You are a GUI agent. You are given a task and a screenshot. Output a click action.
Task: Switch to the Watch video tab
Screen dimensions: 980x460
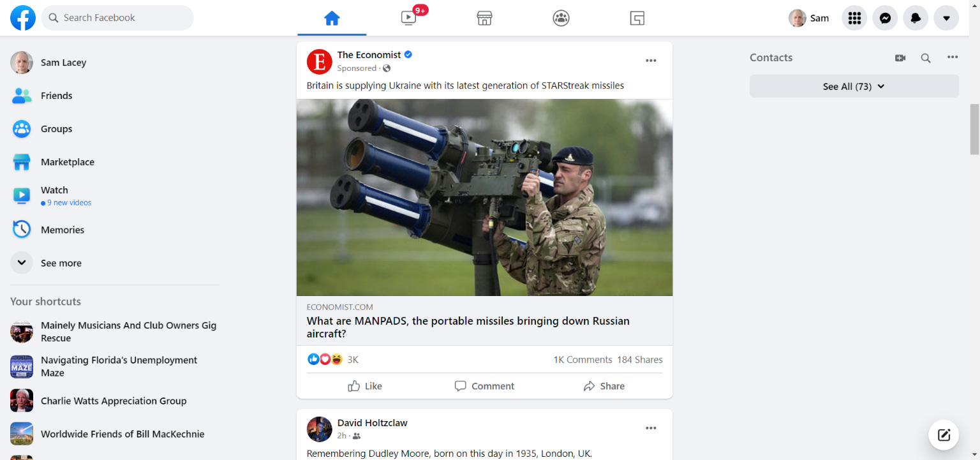[408, 18]
